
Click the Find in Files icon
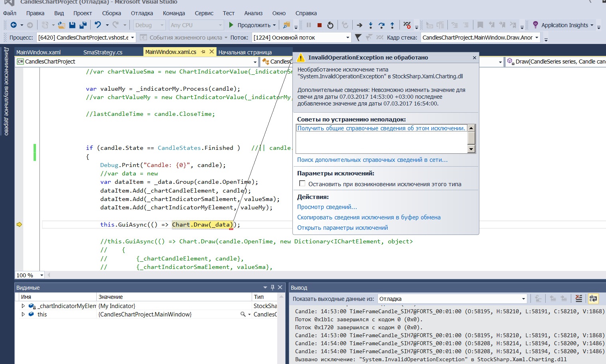click(286, 25)
